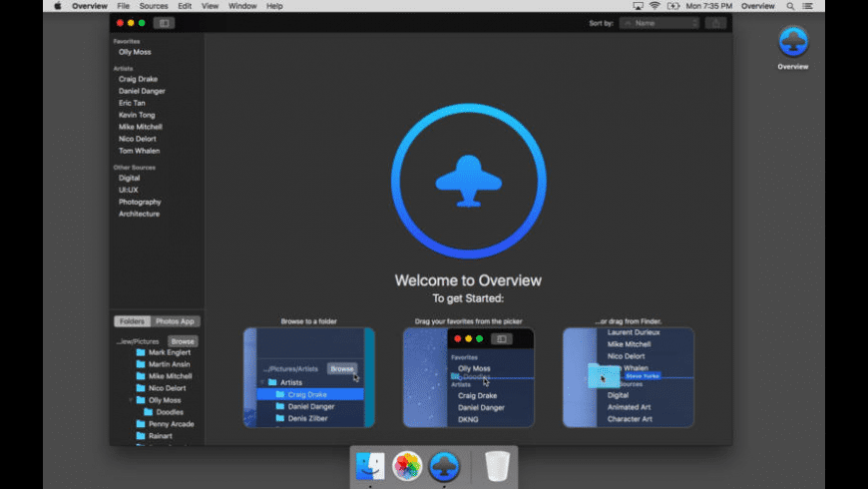Viewport: 868px width, 489px height.
Task: Click the Overview menu bar status item
Action: pyautogui.click(x=758, y=6)
